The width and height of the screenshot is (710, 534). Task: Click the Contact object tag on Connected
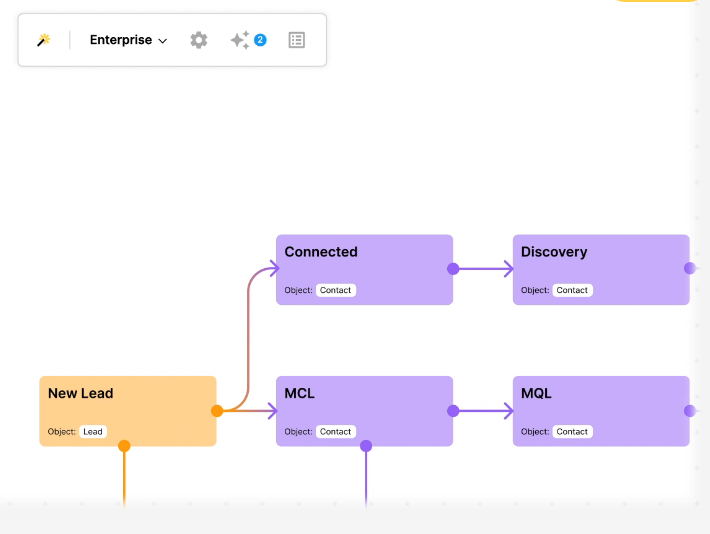[x=336, y=290]
